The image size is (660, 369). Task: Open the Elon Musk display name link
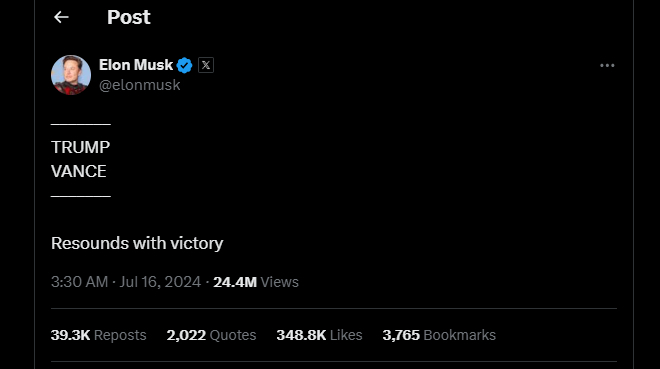coord(136,65)
